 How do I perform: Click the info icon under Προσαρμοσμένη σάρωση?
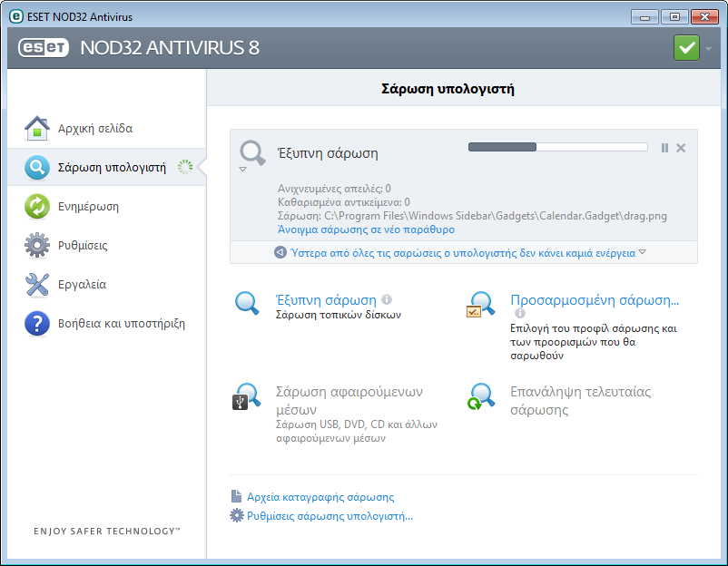coord(520,313)
